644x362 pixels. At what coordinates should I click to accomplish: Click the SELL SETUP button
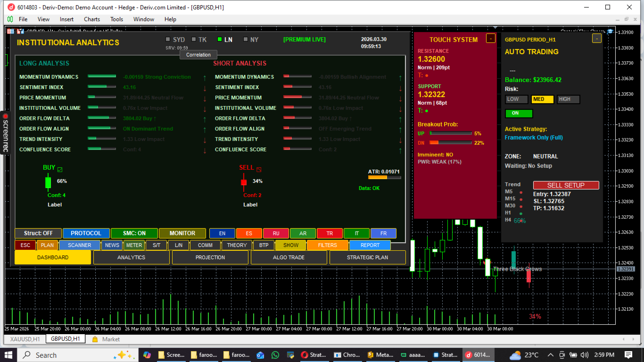(x=566, y=185)
